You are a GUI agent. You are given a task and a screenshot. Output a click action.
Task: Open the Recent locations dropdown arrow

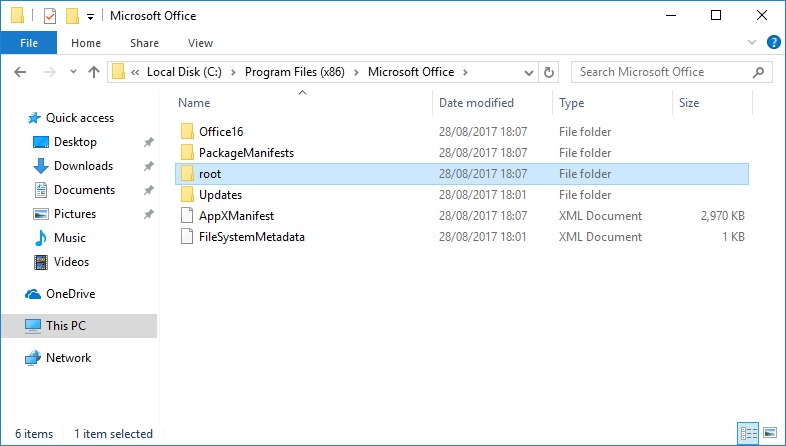point(73,72)
